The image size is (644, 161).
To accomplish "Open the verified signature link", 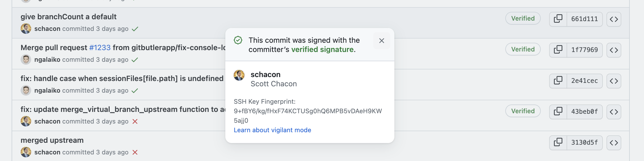I will pos(322,50).
